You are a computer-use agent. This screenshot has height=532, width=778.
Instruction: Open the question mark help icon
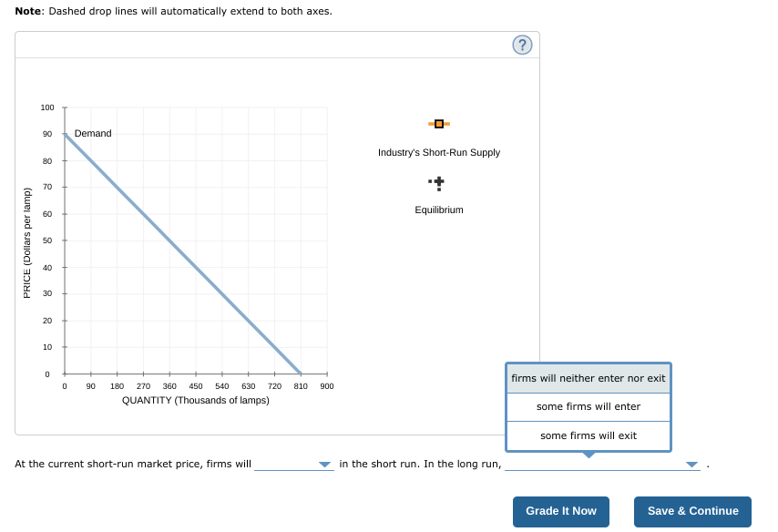[521, 44]
